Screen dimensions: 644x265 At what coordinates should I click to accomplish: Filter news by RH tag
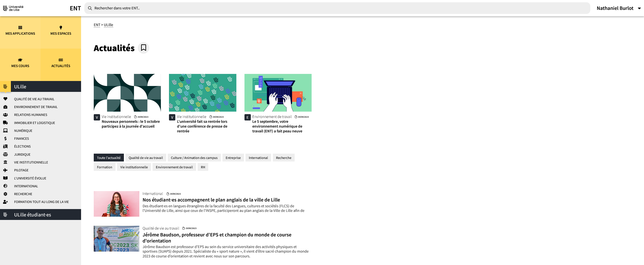(x=203, y=167)
